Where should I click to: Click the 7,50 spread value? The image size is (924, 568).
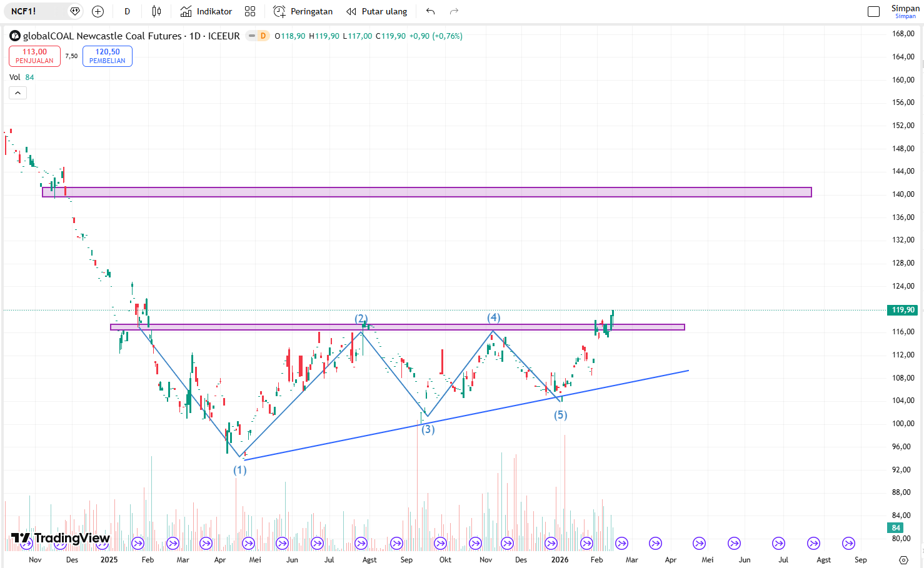click(x=71, y=56)
